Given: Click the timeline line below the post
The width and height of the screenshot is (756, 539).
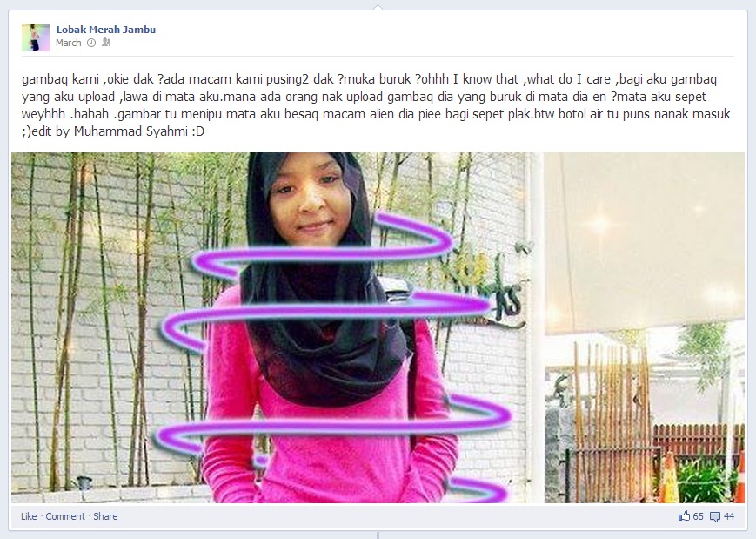Looking at the screenshot, I should coord(378,536).
